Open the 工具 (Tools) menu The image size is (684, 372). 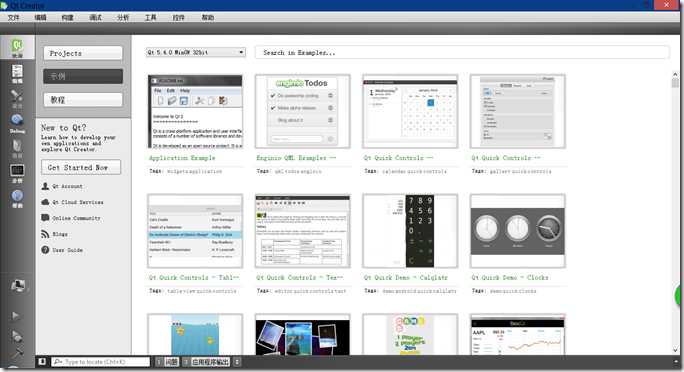click(x=150, y=17)
